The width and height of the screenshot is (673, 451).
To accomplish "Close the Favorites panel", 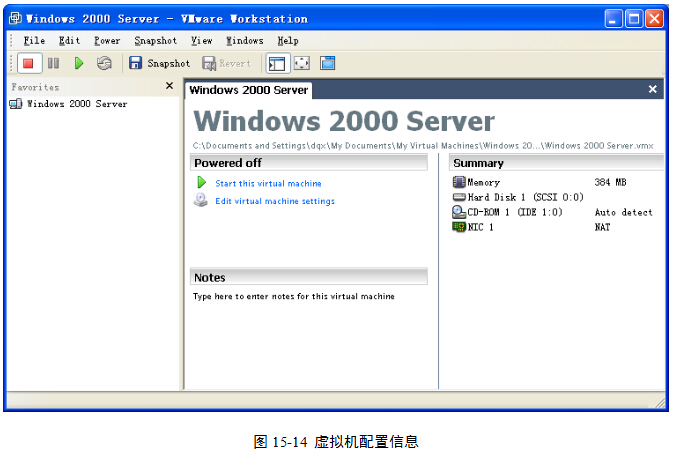I will pos(170,86).
